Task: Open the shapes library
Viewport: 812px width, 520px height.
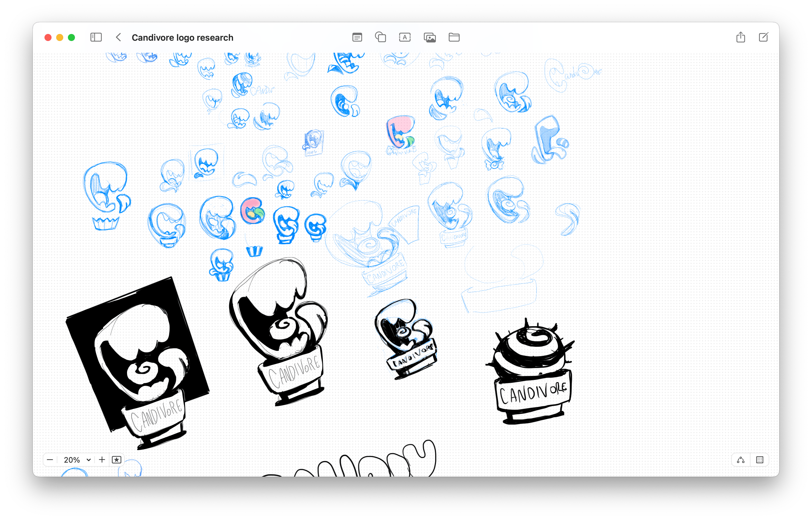Action: click(380, 37)
